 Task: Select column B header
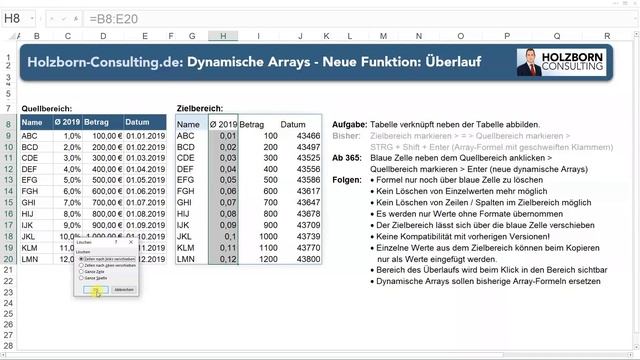[x=37, y=36]
